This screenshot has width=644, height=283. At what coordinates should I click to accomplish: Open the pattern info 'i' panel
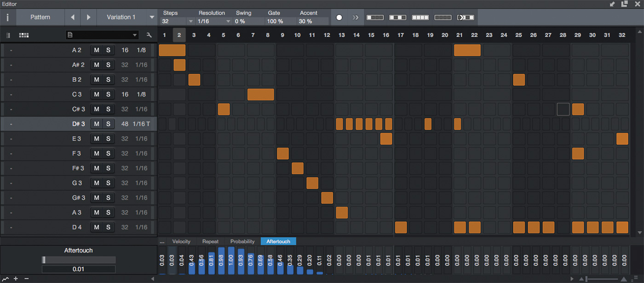click(7, 17)
